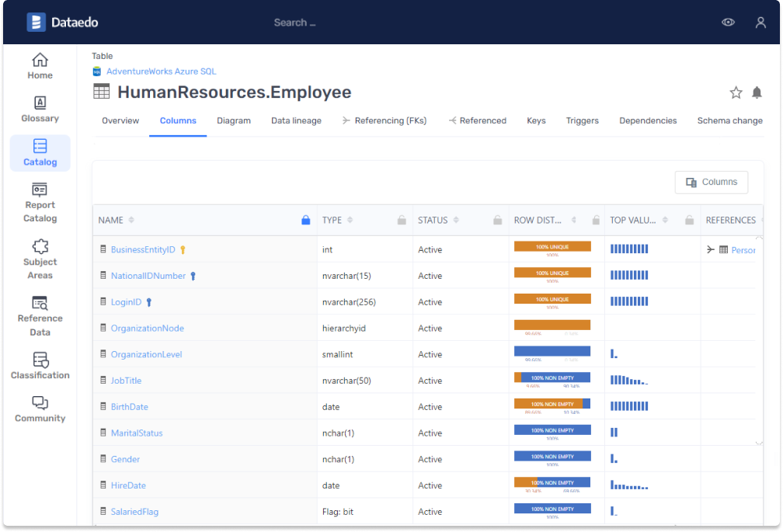783x532 pixels.
Task: Select the Classification sidebar icon
Action: click(40, 365)
